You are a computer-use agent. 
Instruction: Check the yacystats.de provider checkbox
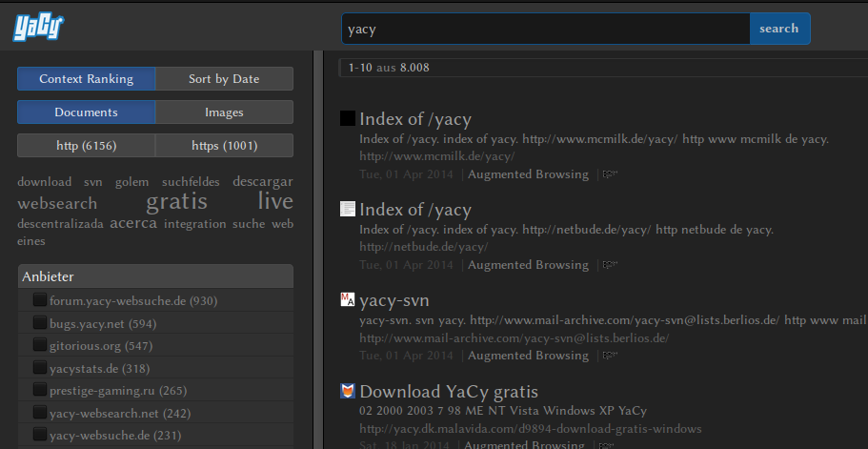click(39, 368)
